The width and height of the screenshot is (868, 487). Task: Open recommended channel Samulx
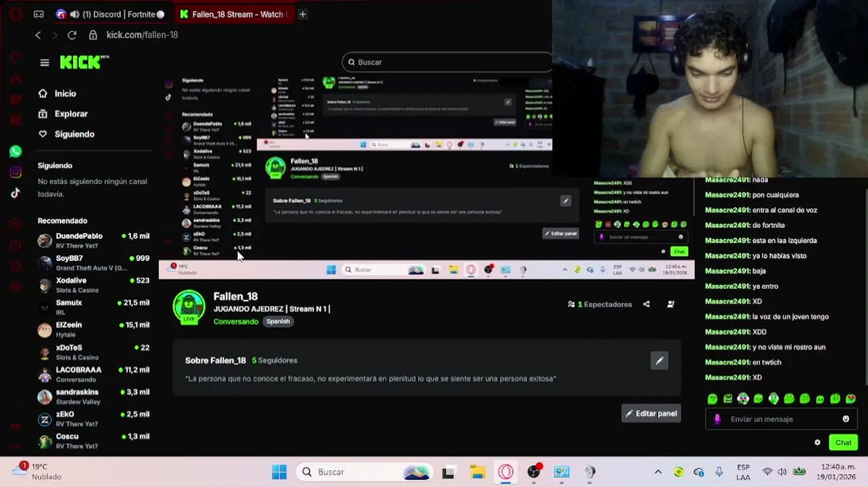pyautogui.click(x=94, y=308)
